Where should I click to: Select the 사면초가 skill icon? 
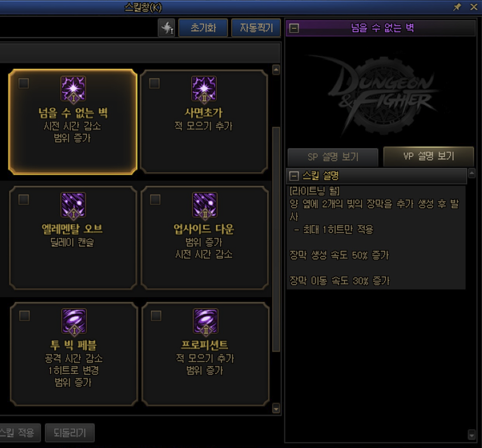204,89
